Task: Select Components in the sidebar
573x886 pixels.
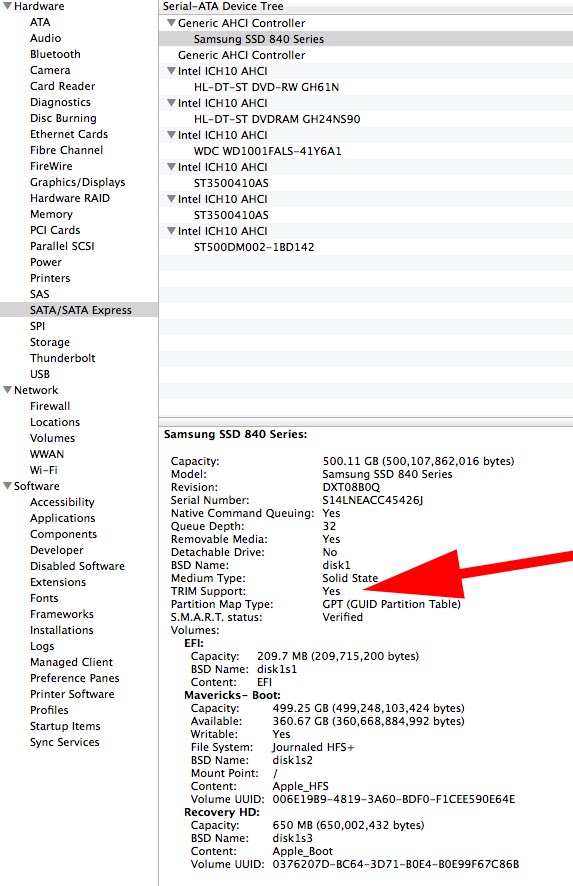Action: point(63,534)
